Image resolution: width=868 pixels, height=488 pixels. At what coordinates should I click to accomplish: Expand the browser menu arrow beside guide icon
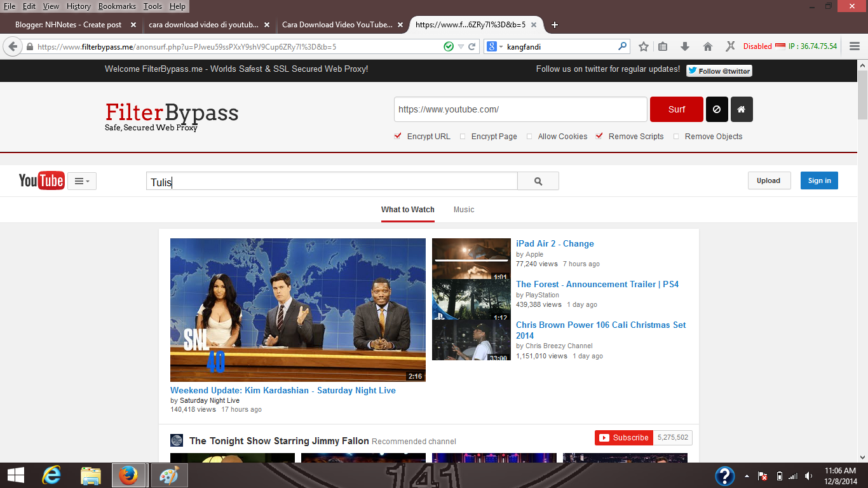[88, 180]
